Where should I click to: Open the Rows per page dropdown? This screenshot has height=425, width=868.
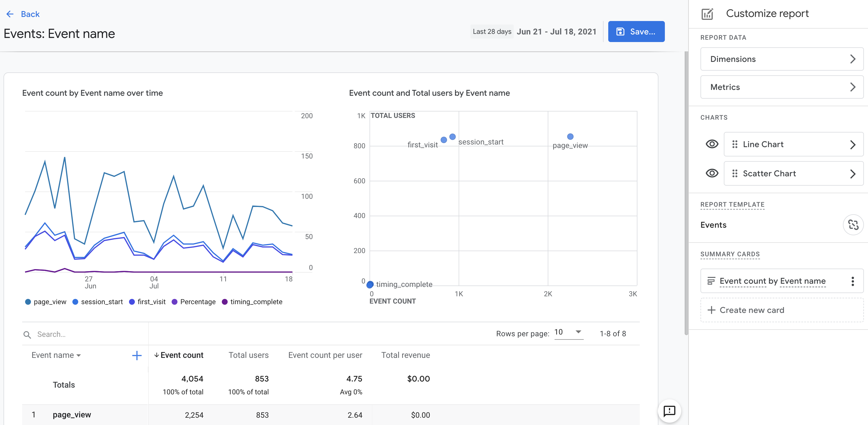[x=569, y=333]
